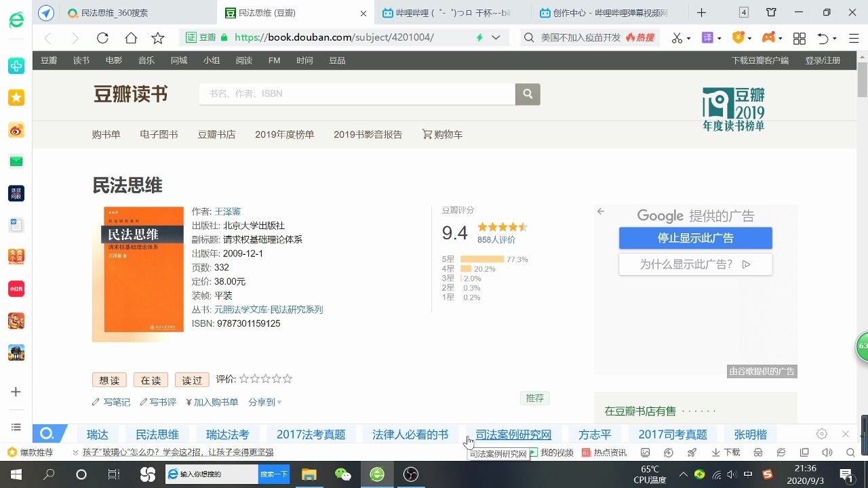Open OBS Studio from the taskbar
This screenshot has height=488, width=868.
[x=411, y=474]
